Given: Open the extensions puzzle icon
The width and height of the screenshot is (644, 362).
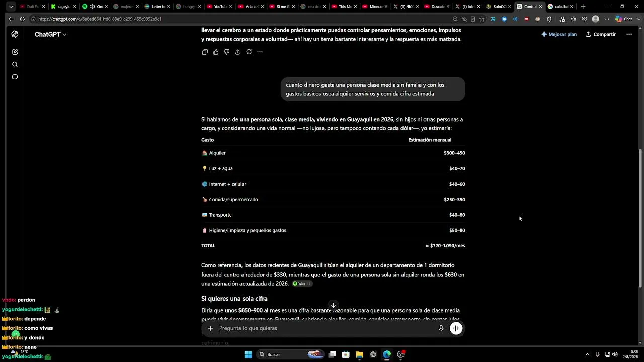Looking at the screenshot, I should click(x=549, y=19).
